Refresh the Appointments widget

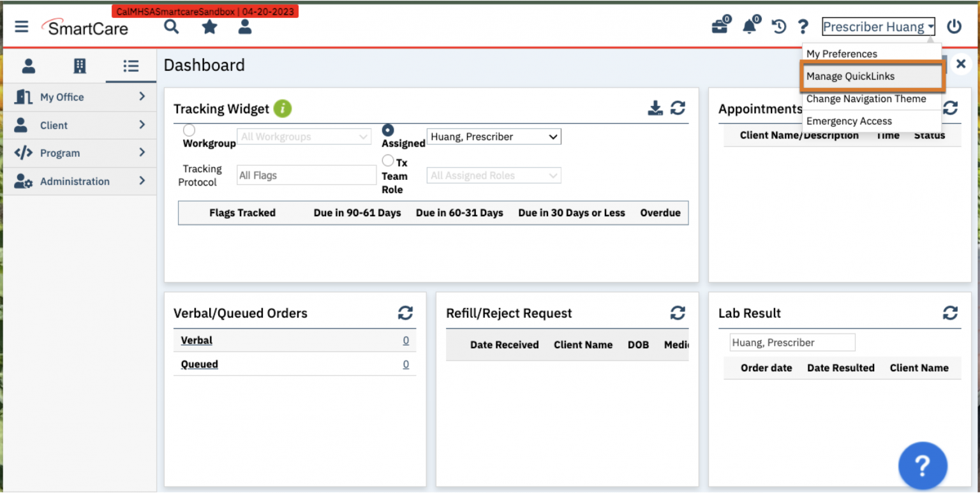click(951, 108)
